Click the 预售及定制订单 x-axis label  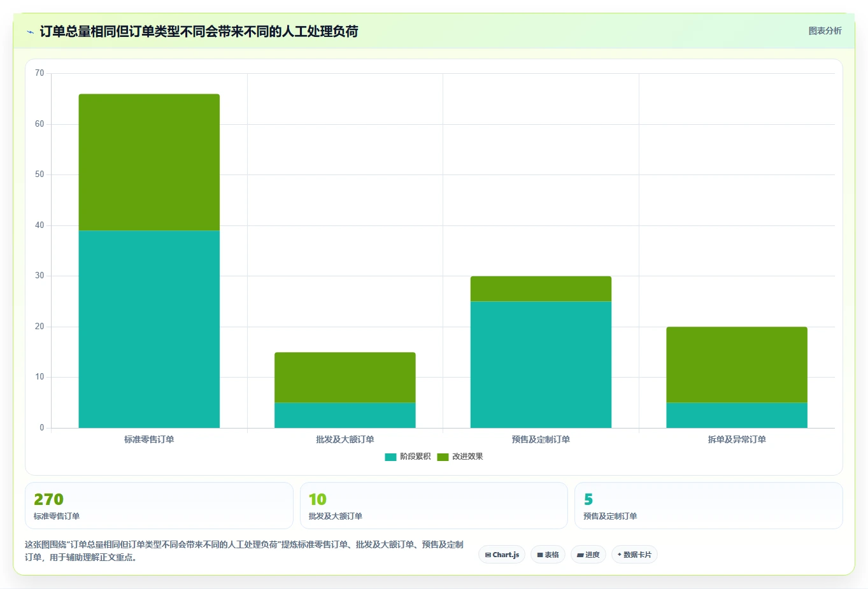pos(541,439)
